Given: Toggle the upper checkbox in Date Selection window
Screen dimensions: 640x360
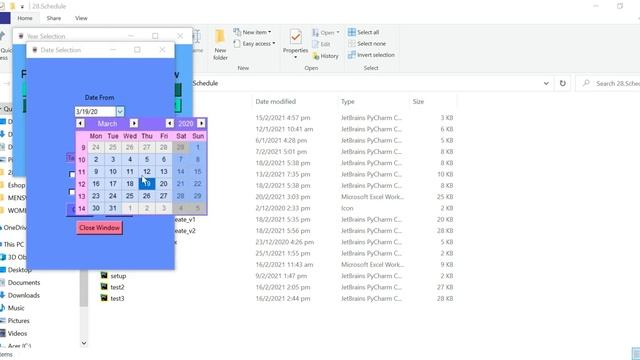Looking at the screenshot, I should [x=72, y=174].
